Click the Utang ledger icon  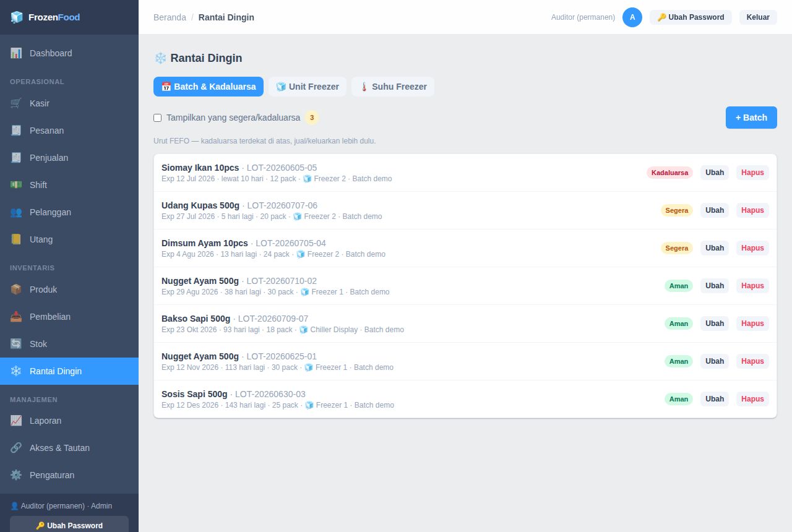point(16,239)
